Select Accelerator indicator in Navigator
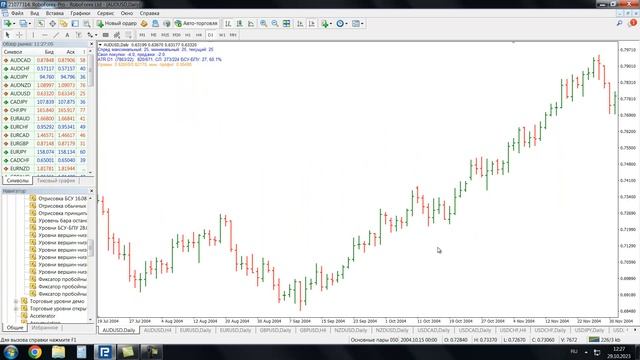The image size is (640, 360). tap(42, 316)
